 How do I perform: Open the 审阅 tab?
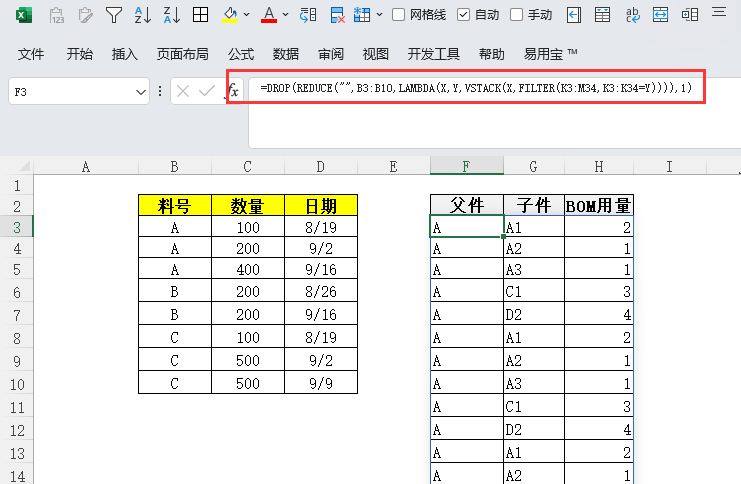[x=331, y=54]
